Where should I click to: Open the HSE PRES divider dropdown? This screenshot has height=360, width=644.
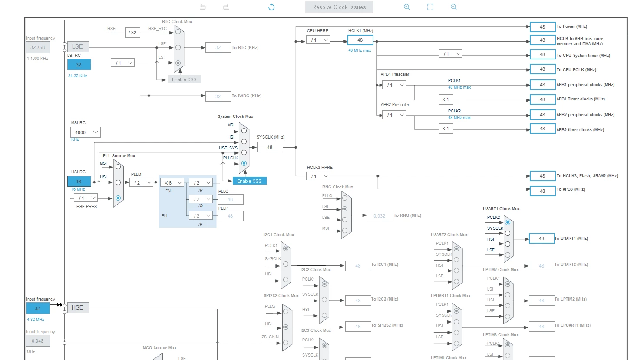coord(86,198)
